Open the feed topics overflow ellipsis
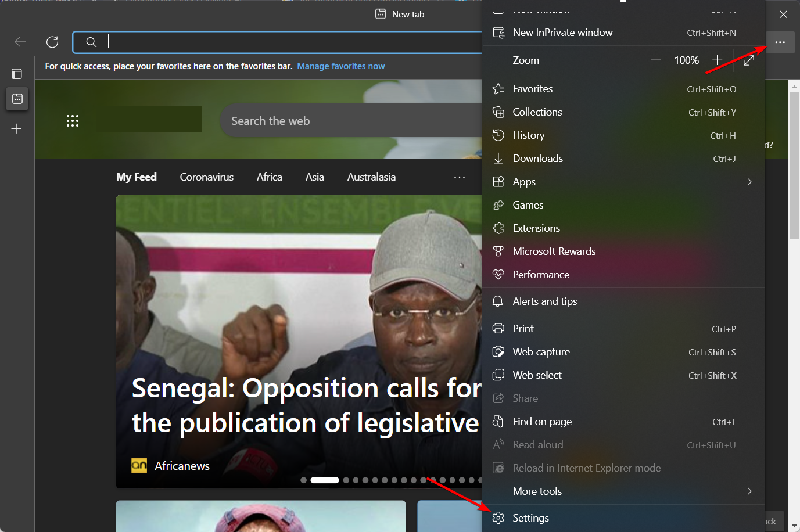The height and width of the screenshot is (532, 800). [x=460, y=177]
